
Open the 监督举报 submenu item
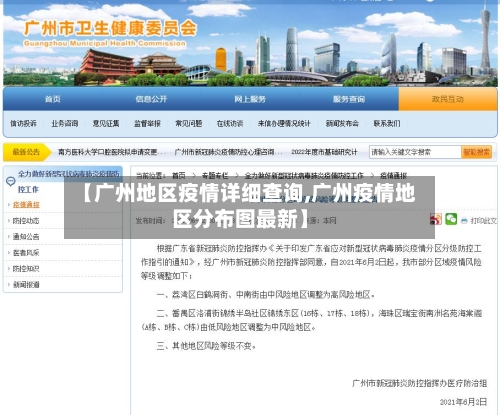(147, 123)
